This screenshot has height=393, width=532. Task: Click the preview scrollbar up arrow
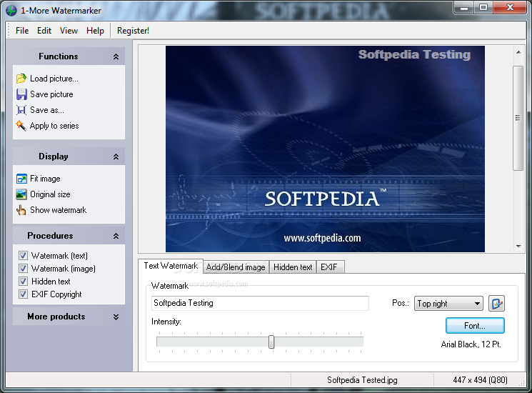[x=518, y=52]
